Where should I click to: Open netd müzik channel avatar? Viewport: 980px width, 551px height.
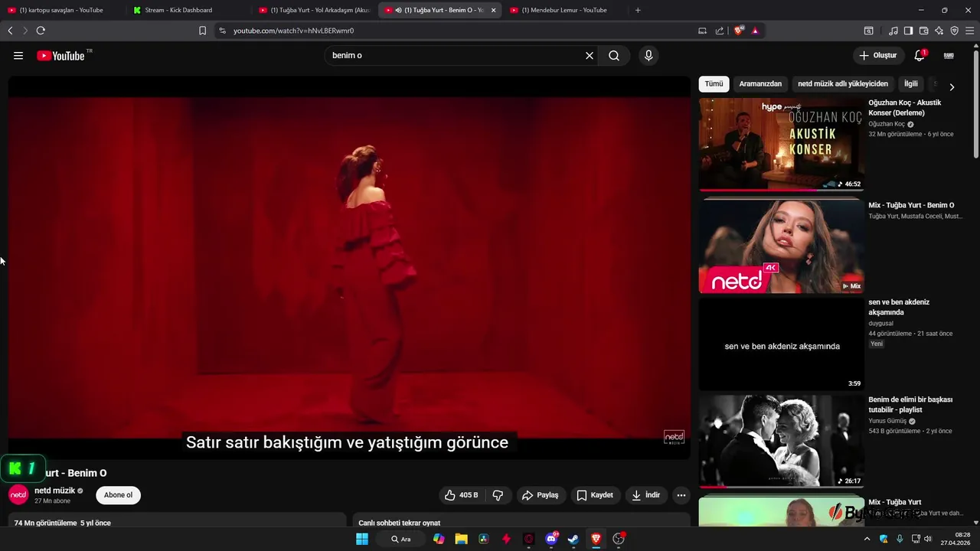point(18,495)
